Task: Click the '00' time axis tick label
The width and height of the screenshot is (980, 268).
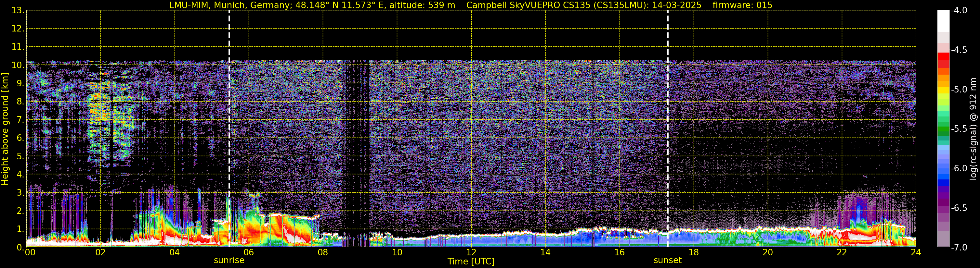Action: 30,252
